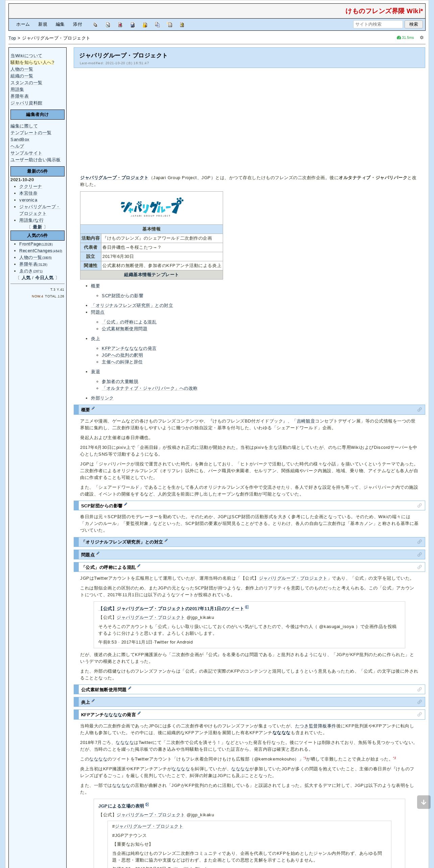Click edit pencil beside KFPアンチなななの発言 heading
434x868 pixels.
pos(139,714)
